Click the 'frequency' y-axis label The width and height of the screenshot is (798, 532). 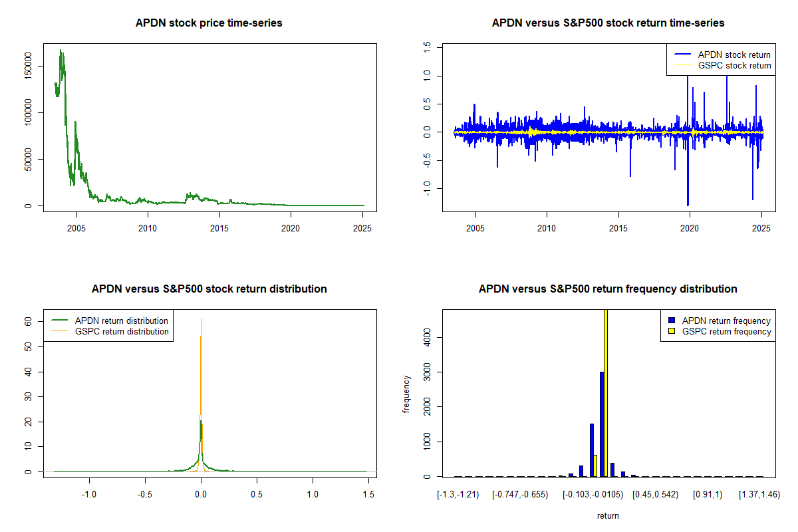[x=406, y=394]
